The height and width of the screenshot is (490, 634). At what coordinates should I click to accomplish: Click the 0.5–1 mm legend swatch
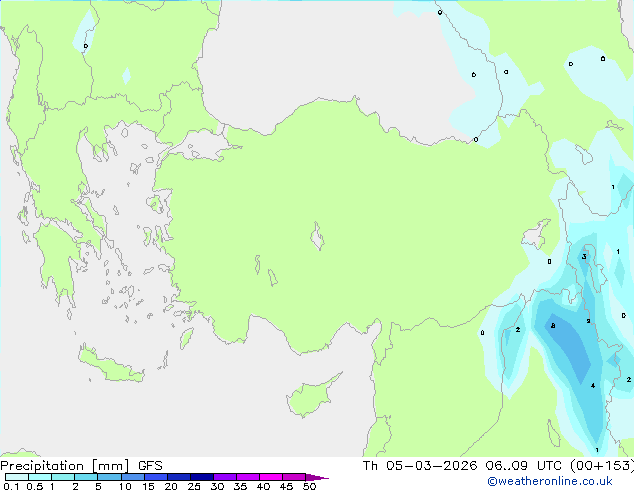click(x=40, y=477)
